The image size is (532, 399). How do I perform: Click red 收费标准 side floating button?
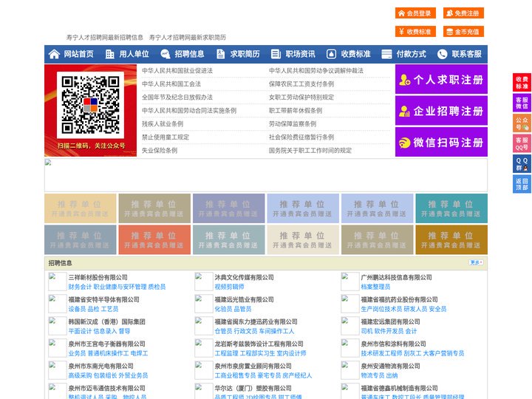[522, 82]
